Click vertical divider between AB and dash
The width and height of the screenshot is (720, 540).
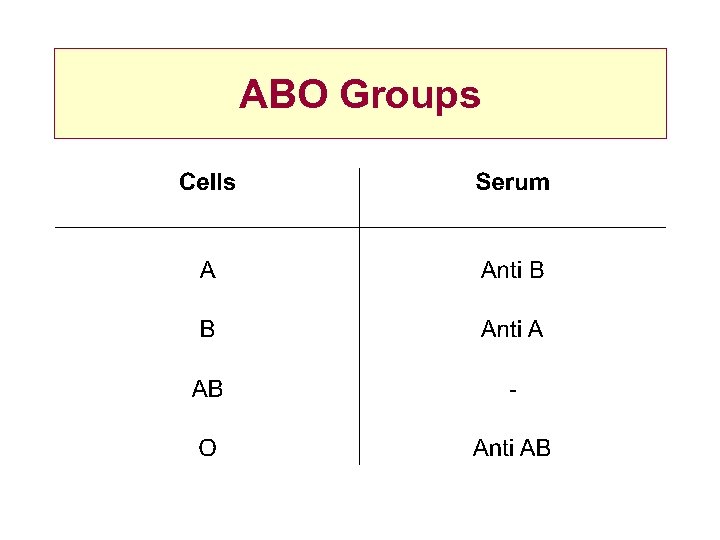point(359,389)
